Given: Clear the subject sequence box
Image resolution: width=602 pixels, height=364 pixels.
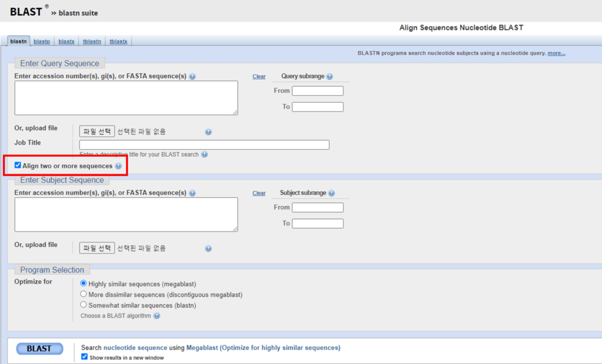Looking at the screenshot, I should [259, 193].
